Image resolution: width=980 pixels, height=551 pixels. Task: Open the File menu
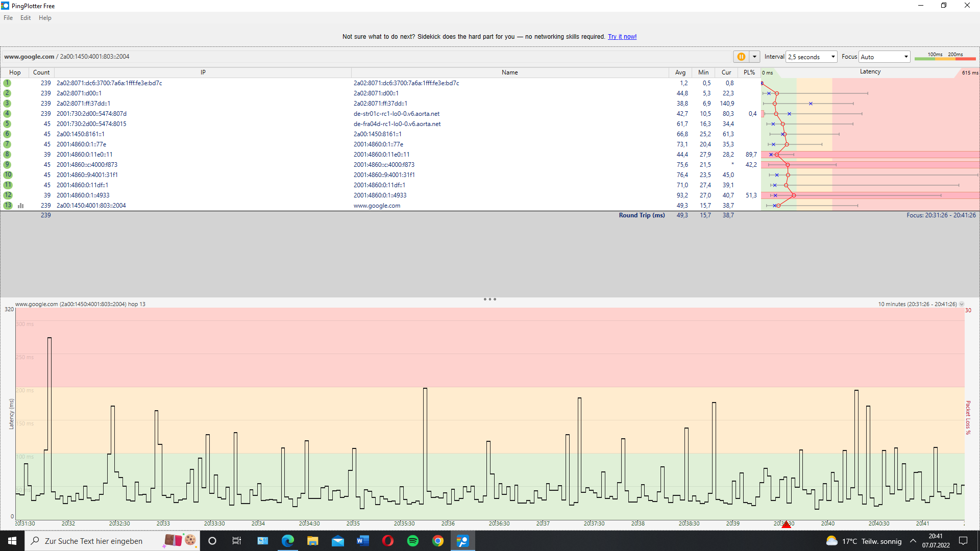(8, 18)
